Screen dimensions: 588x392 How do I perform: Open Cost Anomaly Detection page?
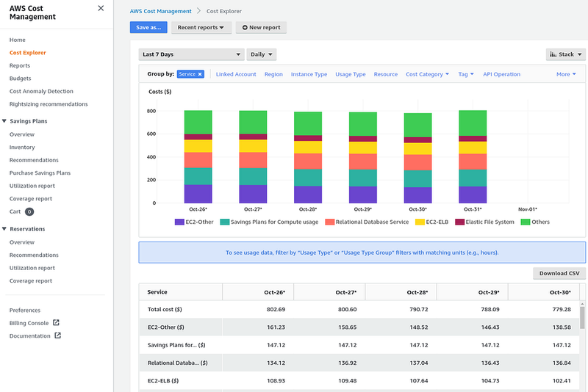point(41,92)
